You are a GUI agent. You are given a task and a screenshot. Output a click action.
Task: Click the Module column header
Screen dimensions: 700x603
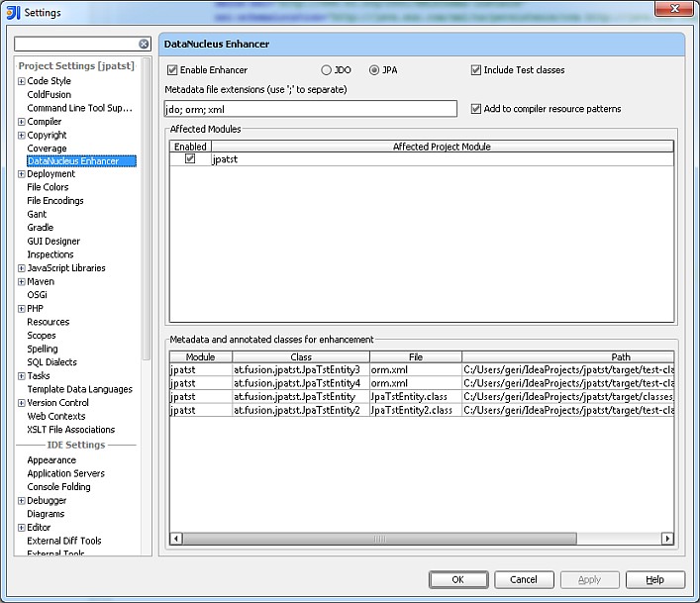(x=200, y=357)
